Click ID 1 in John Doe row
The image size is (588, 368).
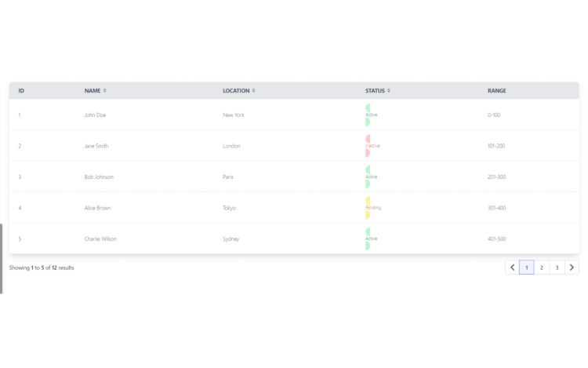[x=20, y=115]
